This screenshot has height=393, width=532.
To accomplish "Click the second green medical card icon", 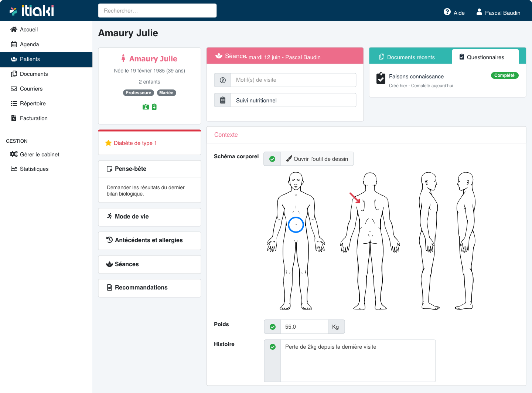I will click(154, 107).
